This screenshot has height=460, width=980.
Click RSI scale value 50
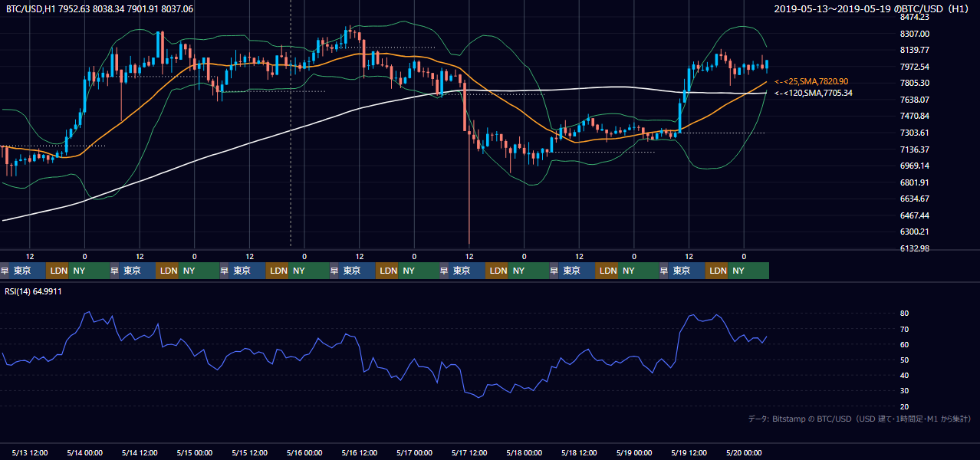(x=905, y=360)
